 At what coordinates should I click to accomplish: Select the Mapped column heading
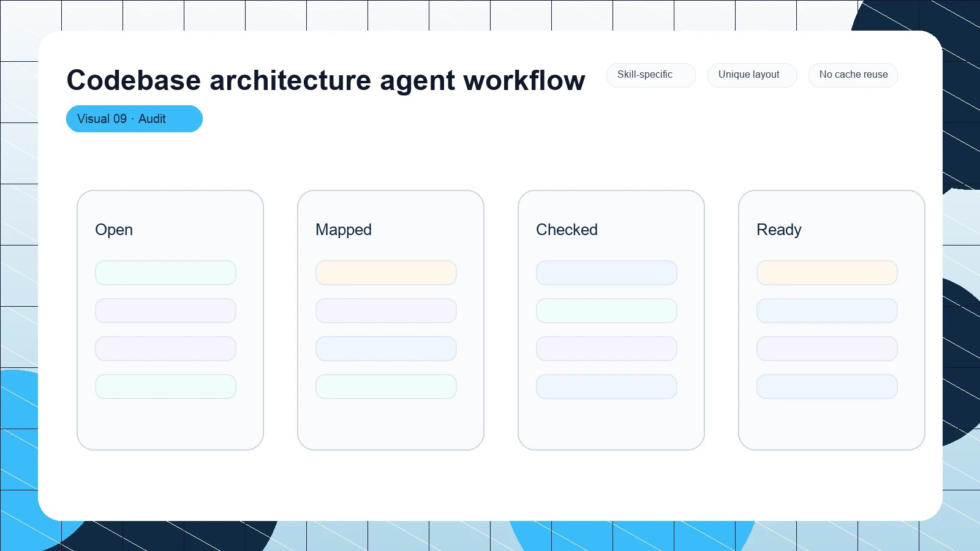pos(344,230)
